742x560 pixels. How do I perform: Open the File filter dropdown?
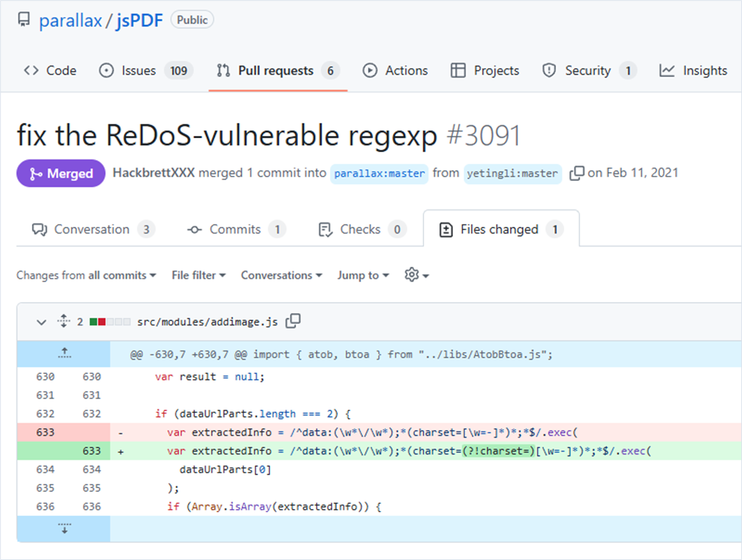199,275
